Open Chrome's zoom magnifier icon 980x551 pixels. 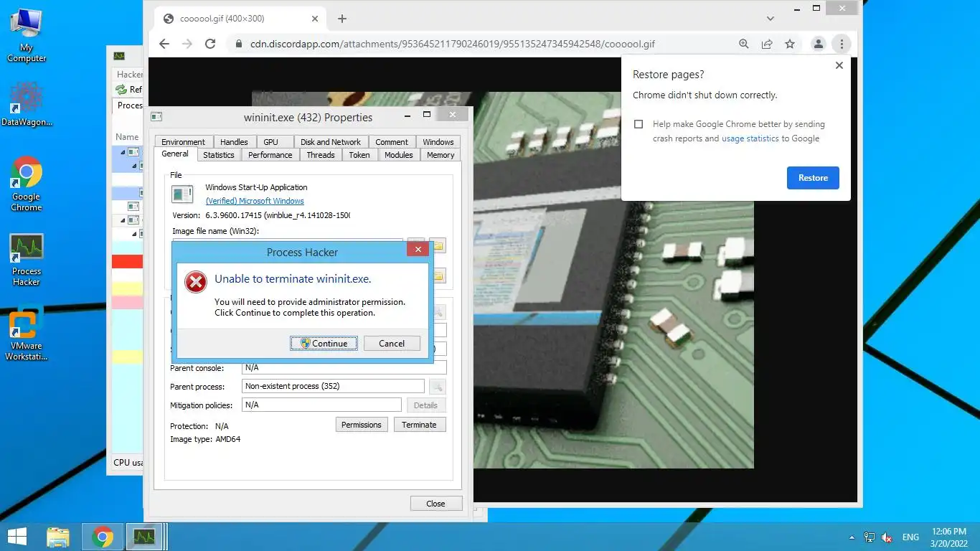744,44
